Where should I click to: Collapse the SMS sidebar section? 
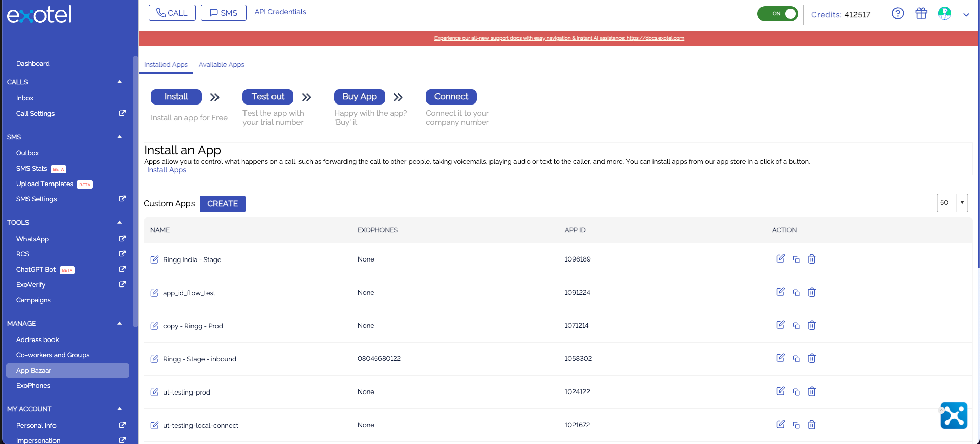click(120, 137)
